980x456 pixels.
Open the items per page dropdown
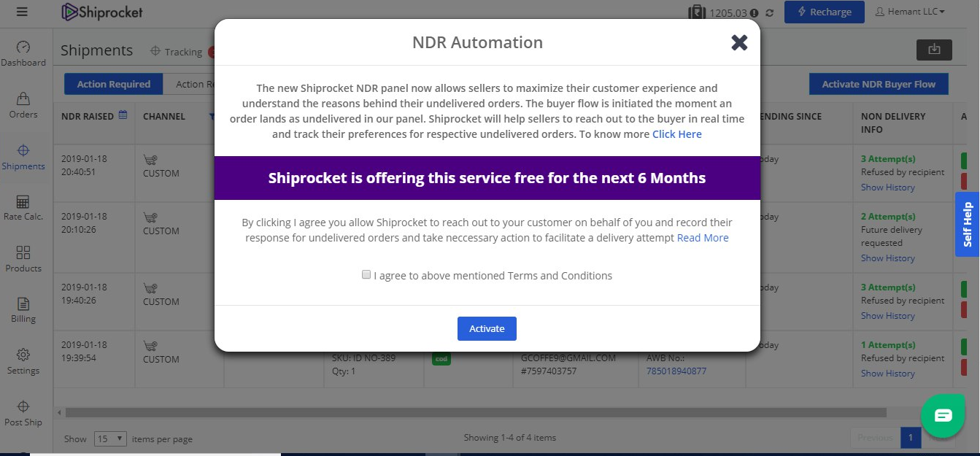(x=110, y=438)
